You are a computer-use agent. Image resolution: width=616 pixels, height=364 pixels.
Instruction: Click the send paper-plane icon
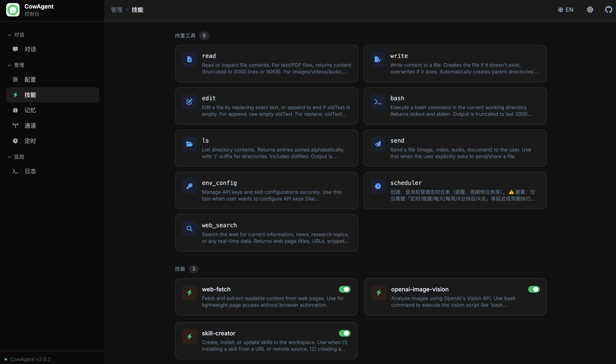(x=378, y=144)
